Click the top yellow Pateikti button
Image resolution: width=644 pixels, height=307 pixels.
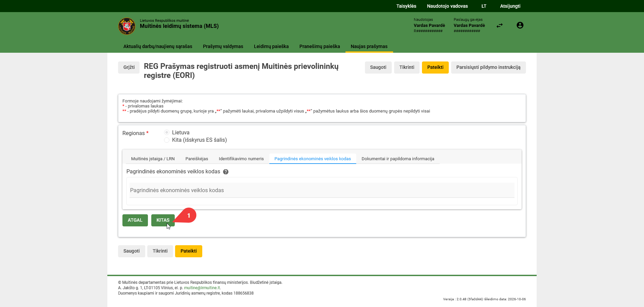coord(435,67)
